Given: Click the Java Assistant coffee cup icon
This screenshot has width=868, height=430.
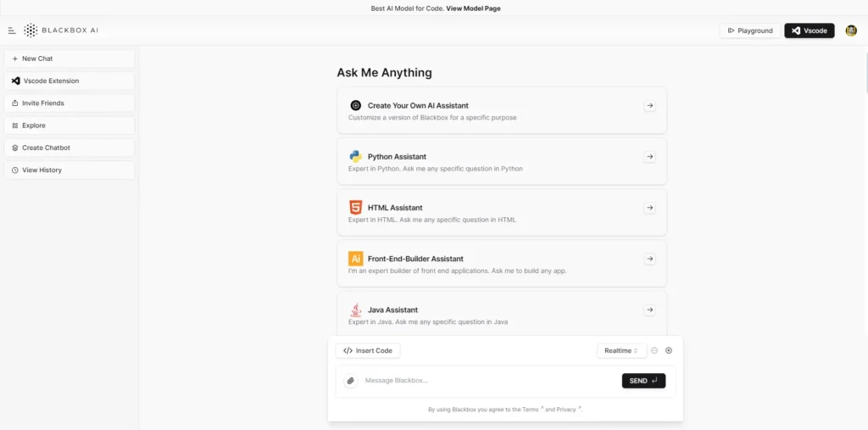Looking at the screenshot, I should (355, 310).
